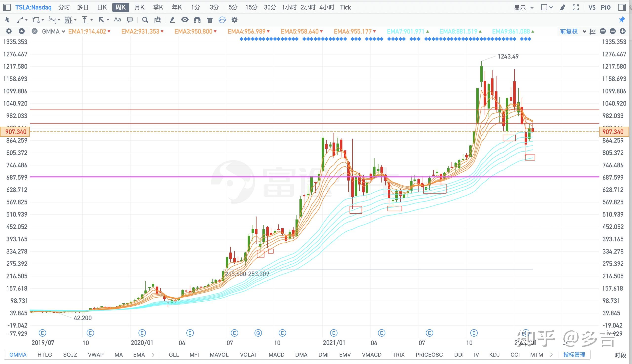Viewport: 632px width, 364px height.
Task: Click the reset zoom equals icon
Action: coord(603,31)
